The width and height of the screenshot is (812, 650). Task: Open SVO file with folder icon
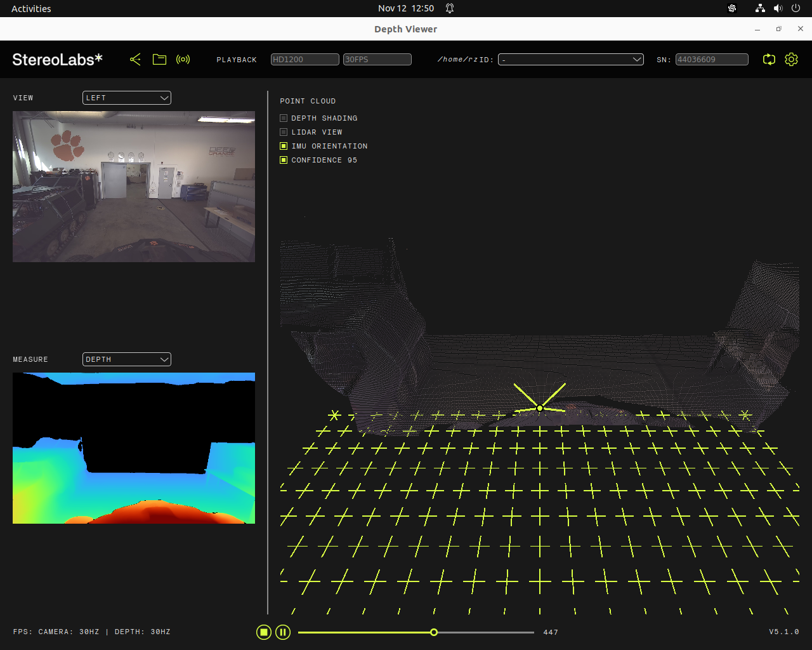[x=159, y=60]
